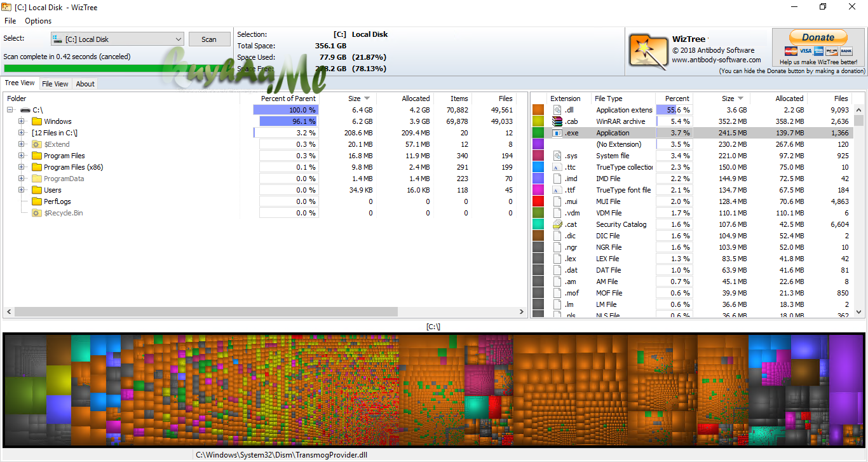Image resolution: width=868 pixels, height=462 pixels.
Task: Expand the C:\ root tree node
Action: (10, 110)
